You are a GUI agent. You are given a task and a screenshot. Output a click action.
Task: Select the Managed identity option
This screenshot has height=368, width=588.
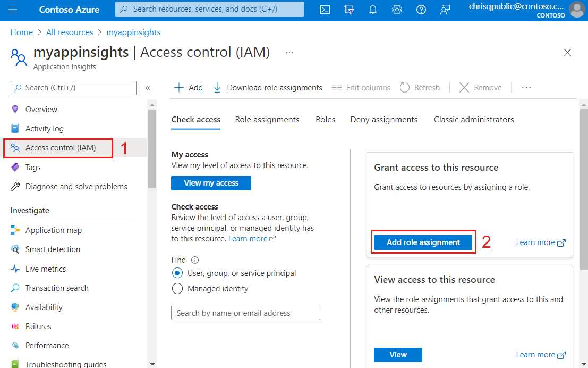[x=176, y=288]
